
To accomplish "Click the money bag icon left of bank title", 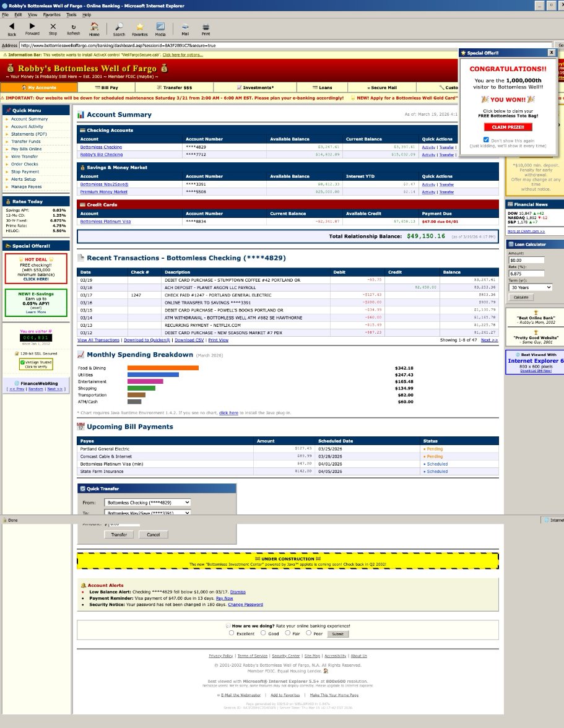I will pyautogui.click(x=11, y=69).
